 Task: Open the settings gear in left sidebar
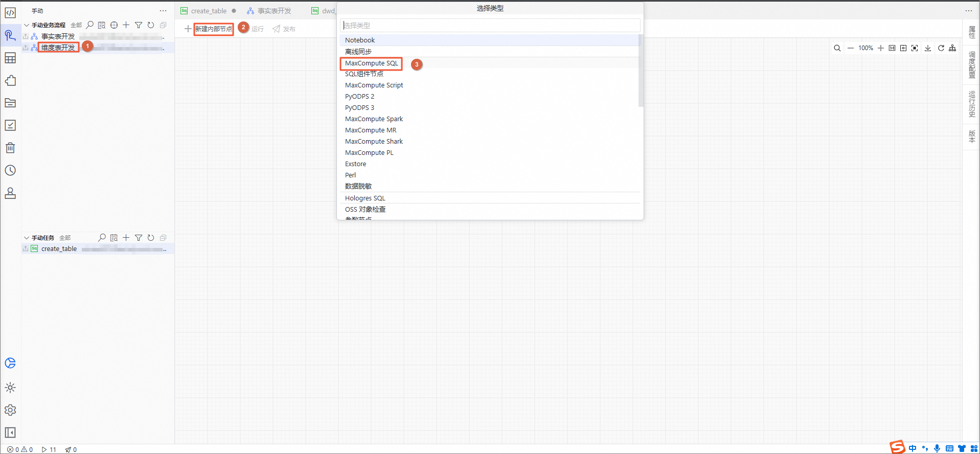point(10,410)
